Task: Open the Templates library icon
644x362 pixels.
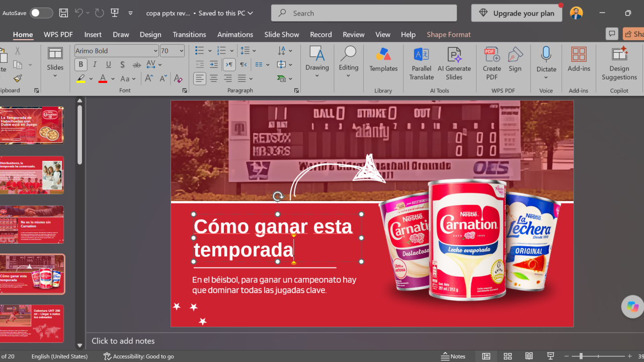Action: point(383,60)
